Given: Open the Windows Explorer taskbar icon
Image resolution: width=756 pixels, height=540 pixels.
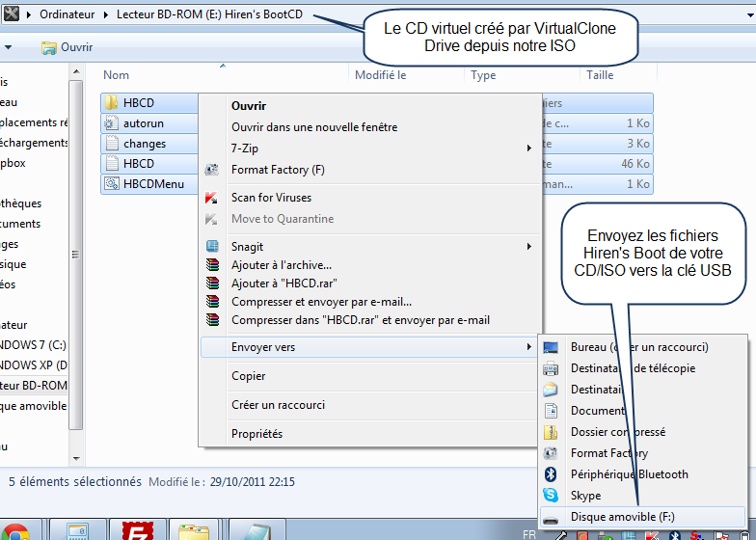Looking at the screenshot, I should coord(193,531).
